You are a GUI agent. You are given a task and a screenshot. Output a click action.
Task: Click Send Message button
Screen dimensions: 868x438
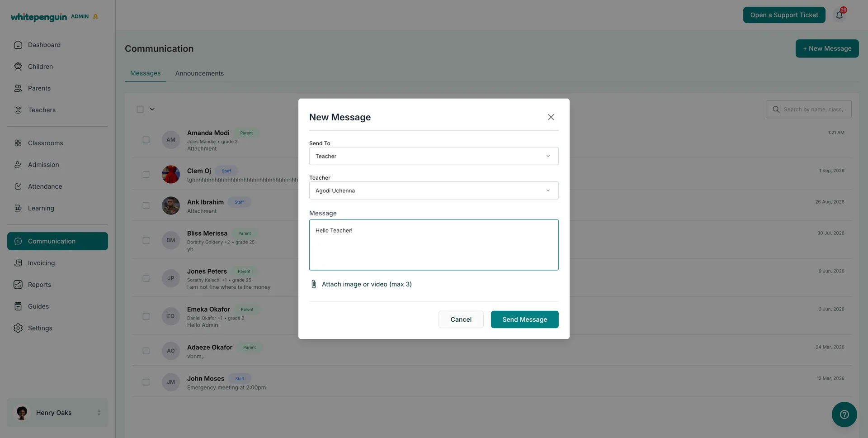pos(524,319)
